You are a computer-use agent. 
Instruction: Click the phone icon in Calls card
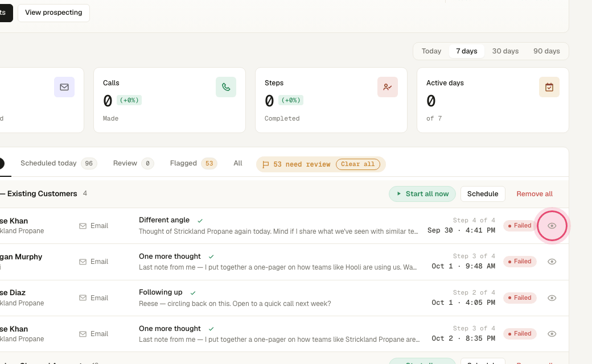(226, 87)
